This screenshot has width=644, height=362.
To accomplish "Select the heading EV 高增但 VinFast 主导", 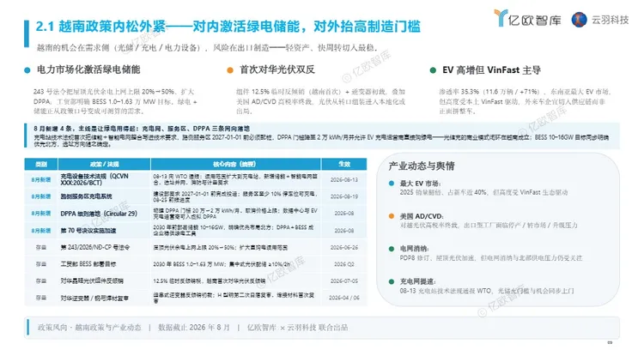I will [x=492, y=70].
